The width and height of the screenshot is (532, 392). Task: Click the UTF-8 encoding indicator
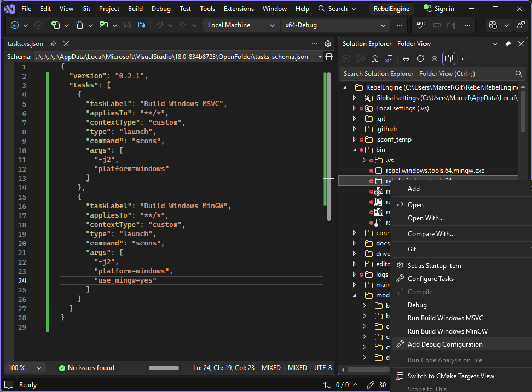coord(323,368)
